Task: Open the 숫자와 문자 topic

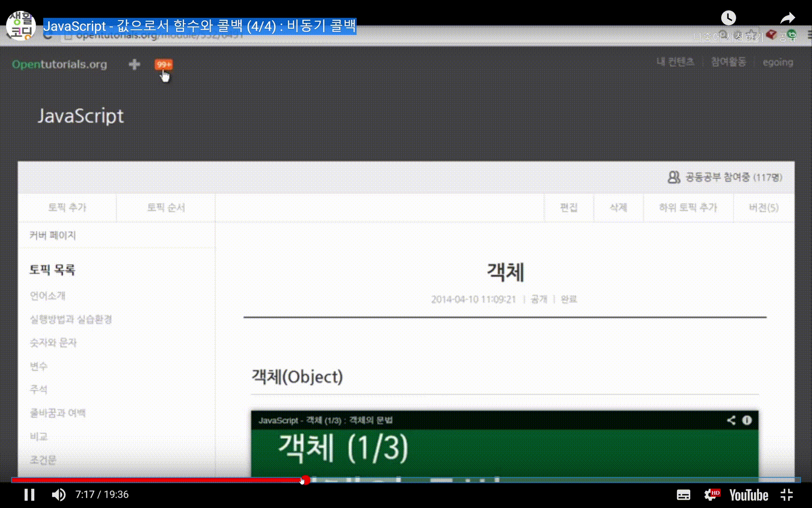Action: click(x=53, y=343)
